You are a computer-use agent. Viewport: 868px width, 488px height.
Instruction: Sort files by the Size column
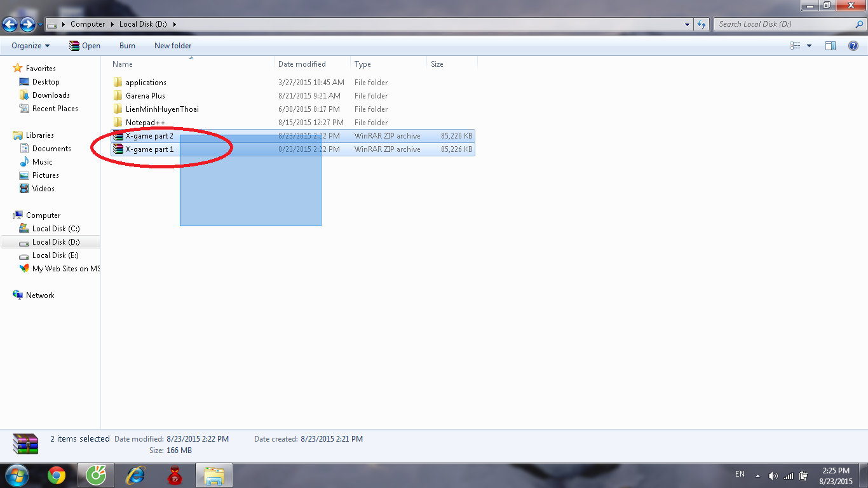[437, 64]
